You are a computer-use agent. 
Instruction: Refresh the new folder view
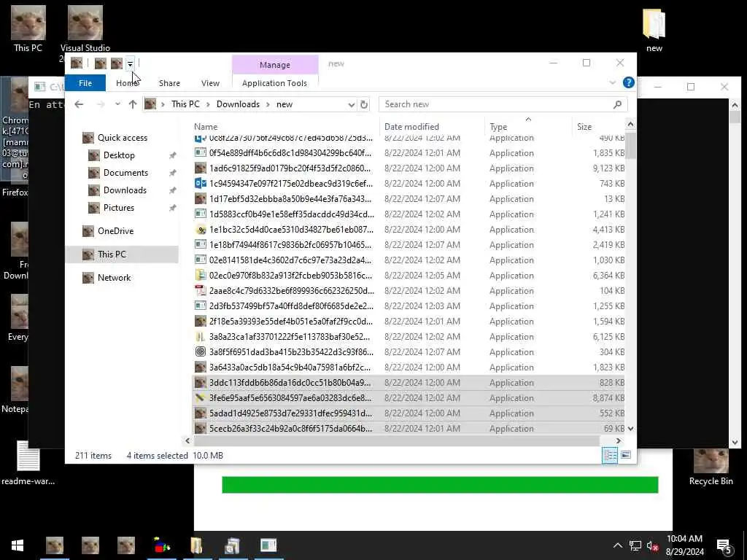tap(364, 104)
